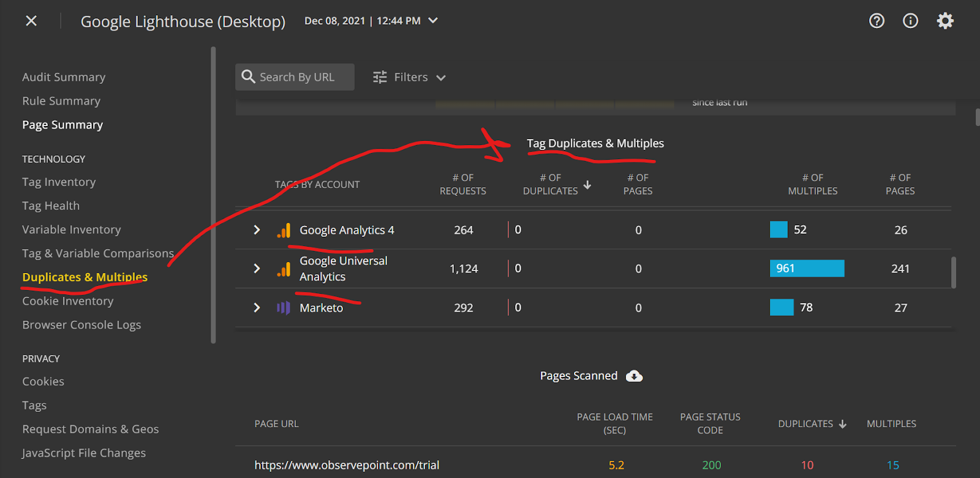The height and width of the screenshot is (478, 980).
Task: Open Page Summary in sidebar
Action: pyautogui.click(x=62, y=125)
